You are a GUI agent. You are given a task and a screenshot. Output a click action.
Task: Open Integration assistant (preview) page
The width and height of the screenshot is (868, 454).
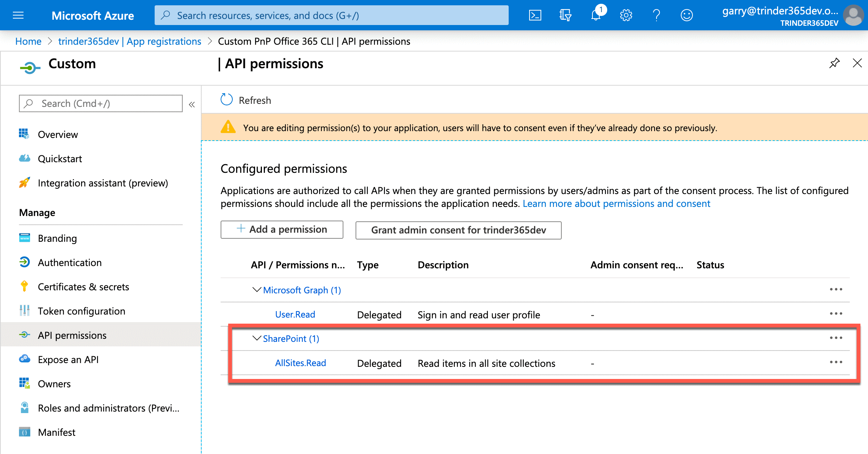pyautogui.click(x=103, y=183)
